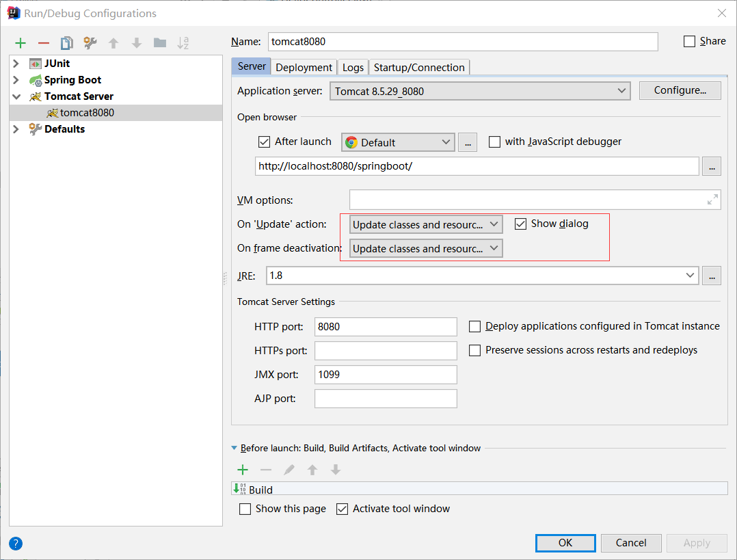Confirm with the OK button
This screenshot has height=560, width=737.
point(565,543)
